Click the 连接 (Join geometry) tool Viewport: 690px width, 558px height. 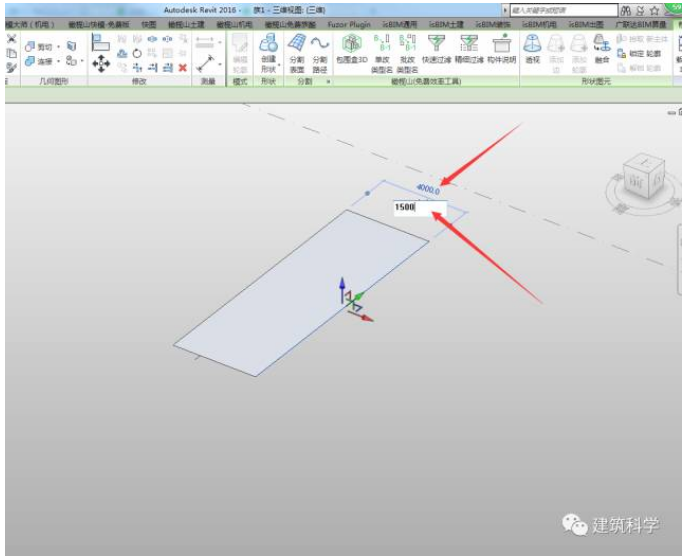click(39, 61)
